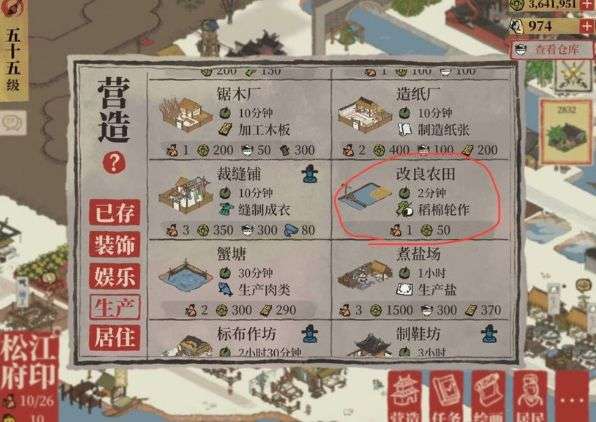Open the building thumbnail card labeled 2832

pos(566,132)
